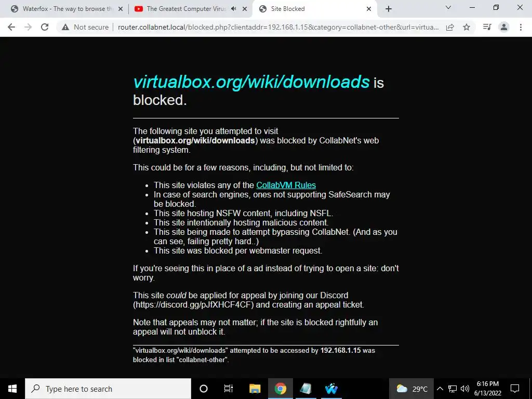
Task: Open Task View on the taskbar
Action: pos(229,389)
